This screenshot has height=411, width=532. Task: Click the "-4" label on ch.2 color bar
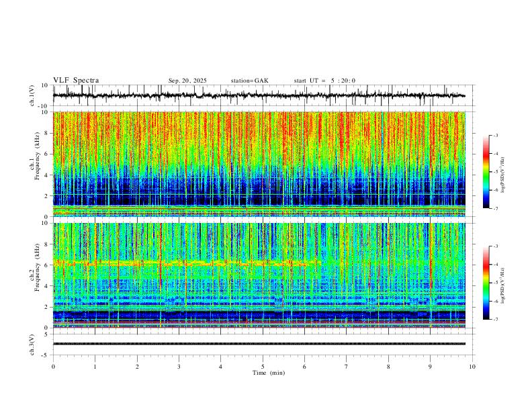pos(495,265)
